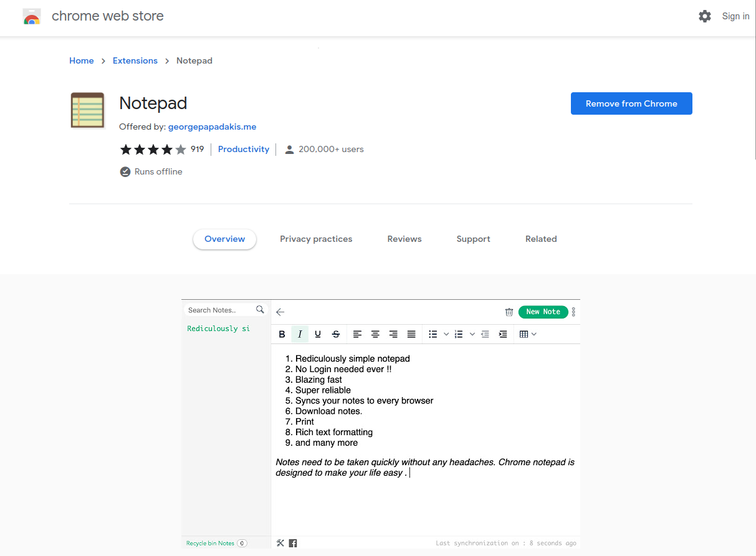Screen dimensions: 756x556
Task: Click the back arrow in the note editor
Action: (x=280, y=312)
